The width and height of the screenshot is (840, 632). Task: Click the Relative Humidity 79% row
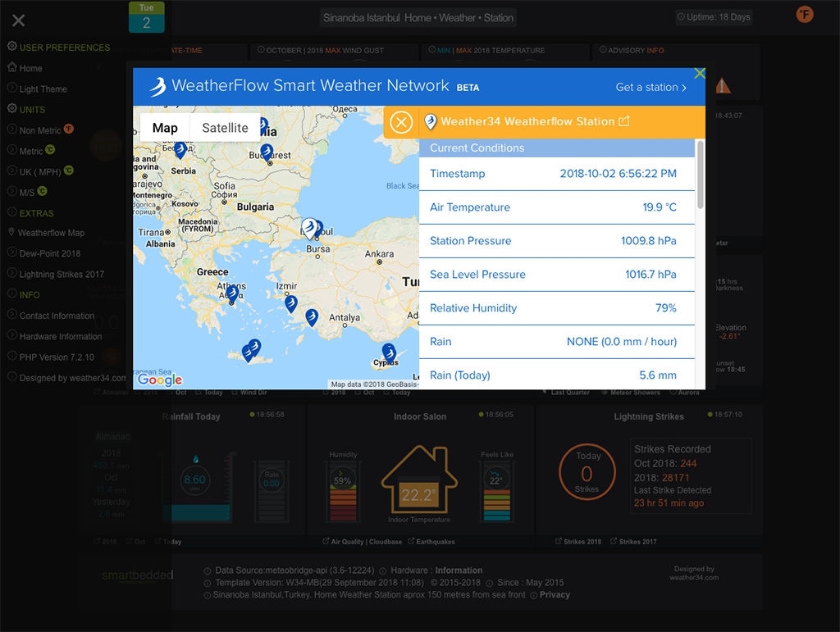point(557,309)
